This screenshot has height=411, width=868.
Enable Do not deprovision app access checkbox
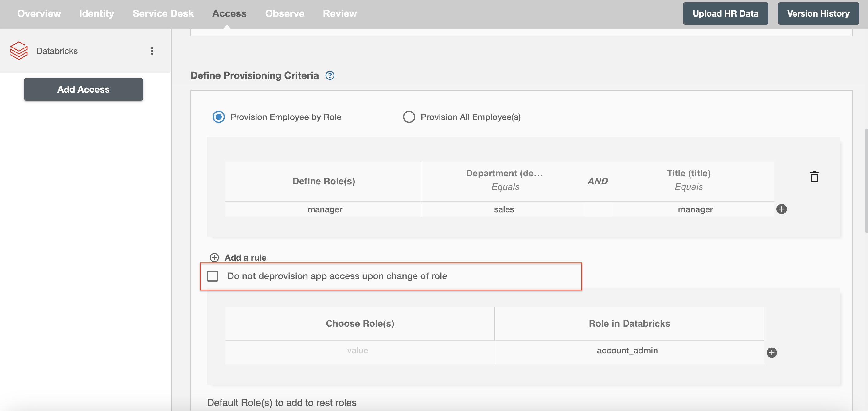click(213, 275)
